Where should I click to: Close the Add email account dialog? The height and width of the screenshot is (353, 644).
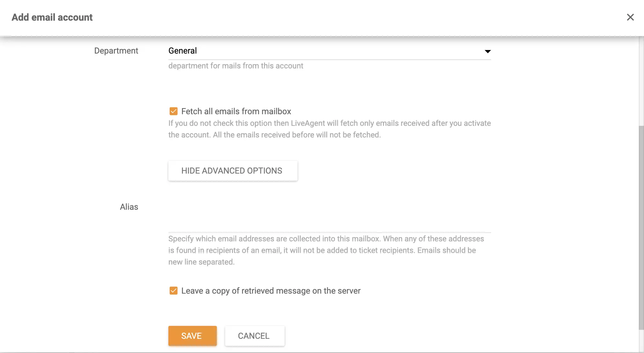(630, 17)
